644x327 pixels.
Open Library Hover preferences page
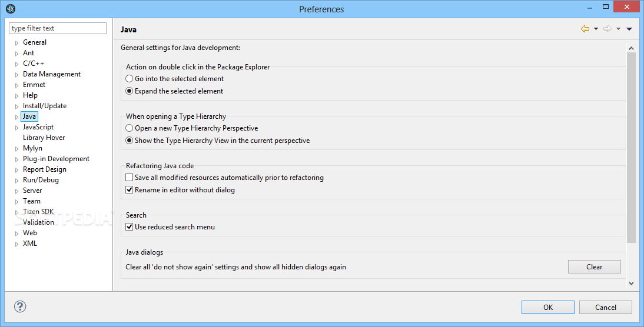point(44,138)
